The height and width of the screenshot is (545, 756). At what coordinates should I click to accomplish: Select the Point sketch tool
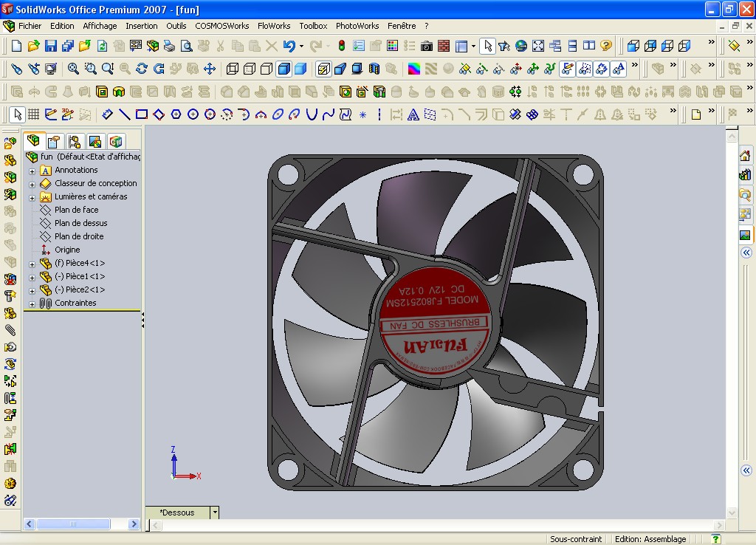pos(362,114)
